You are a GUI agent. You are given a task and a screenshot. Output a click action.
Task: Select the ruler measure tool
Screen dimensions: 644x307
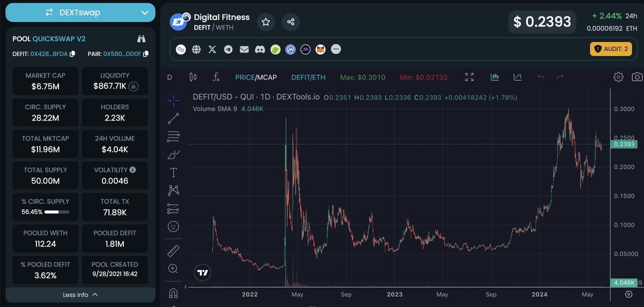pos(173,251)
